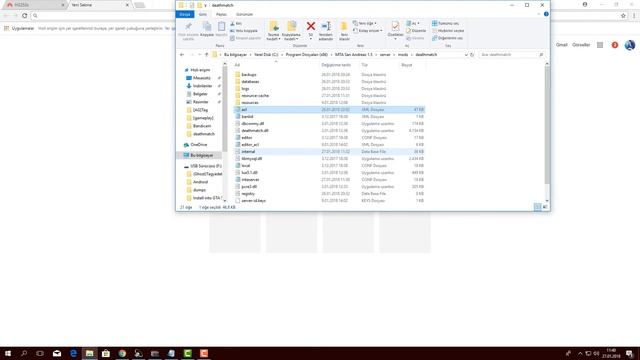Switch to the Görünüm (View) ribbon tab
640x360 pixels.
click(244, 14)
